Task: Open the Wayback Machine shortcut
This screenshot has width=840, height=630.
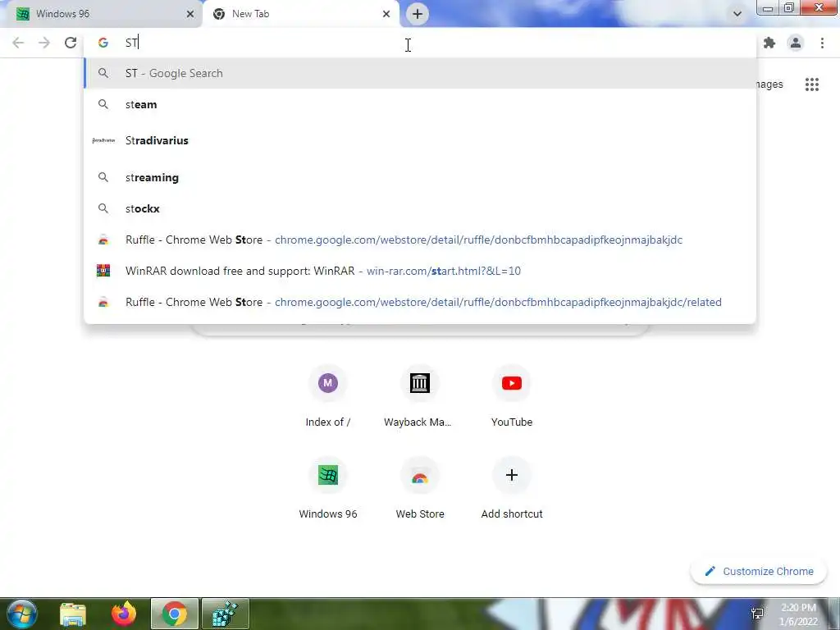Action: click(x=419, y=396)
